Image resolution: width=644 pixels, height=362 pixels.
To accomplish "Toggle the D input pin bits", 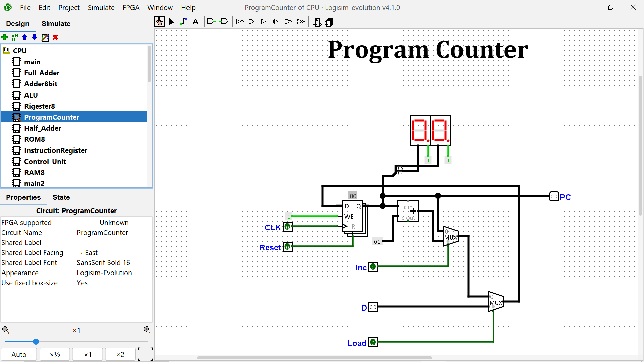I will [x=373, y=307].
